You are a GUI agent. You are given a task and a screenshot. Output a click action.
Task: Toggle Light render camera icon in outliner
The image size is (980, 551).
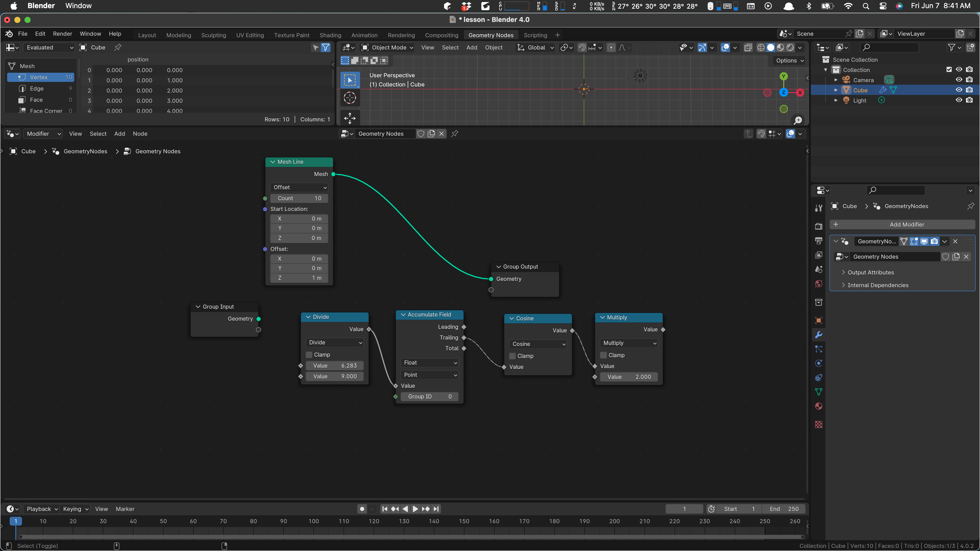pyautogui.click(x=969, y=101)
